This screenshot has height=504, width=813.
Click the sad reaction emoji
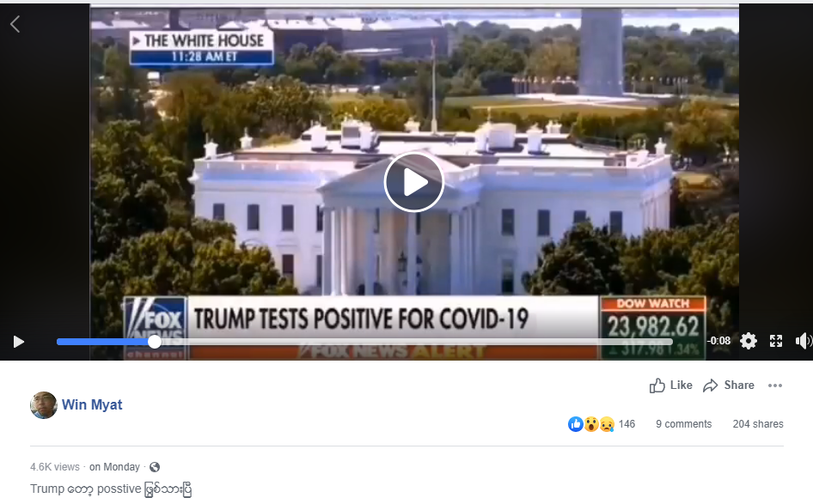607,424
